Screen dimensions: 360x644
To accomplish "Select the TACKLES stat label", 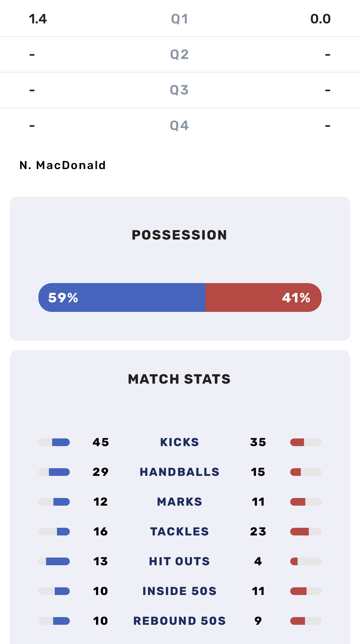I will tap(180, 532).
